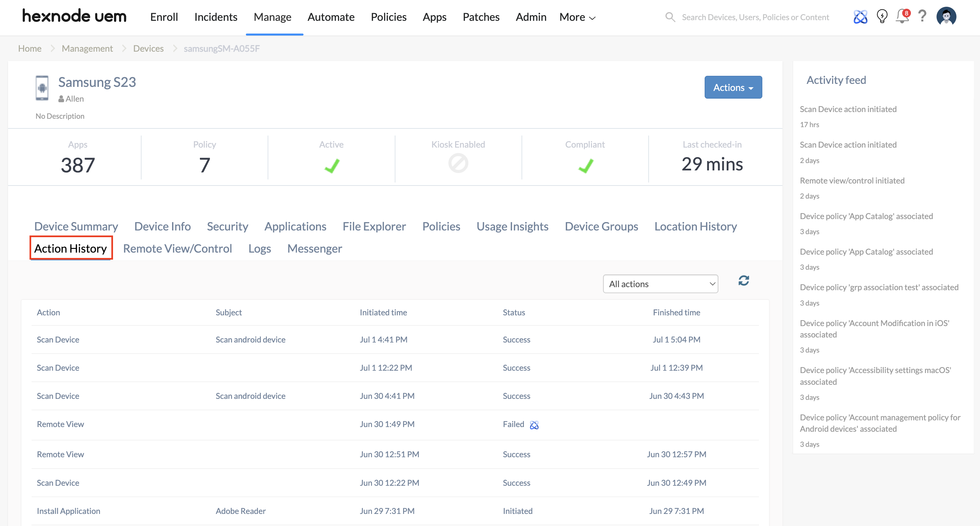Click the Scan Device row initiated Jun 30 12:22 PM

click(x=395, y=483)
